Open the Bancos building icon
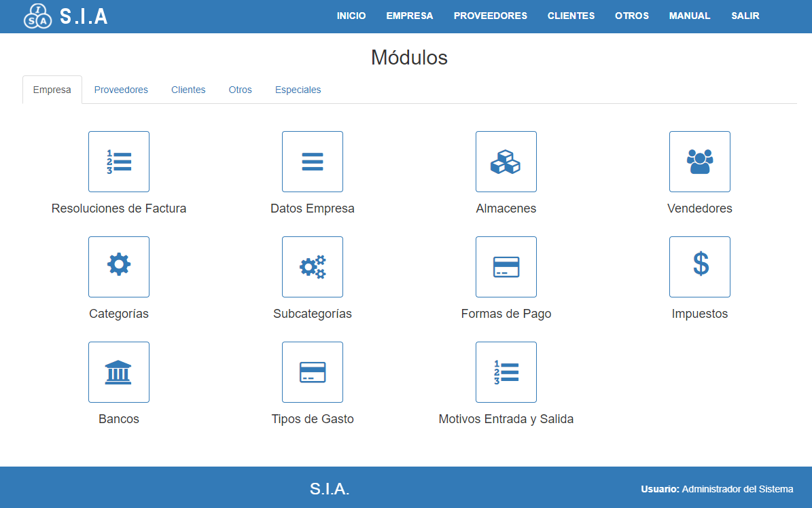 pyautogui.click(x=119, y=372)
